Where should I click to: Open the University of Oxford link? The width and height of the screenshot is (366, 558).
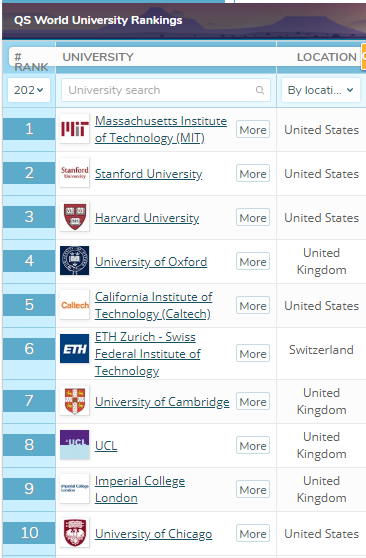click(x=151, y=262)
